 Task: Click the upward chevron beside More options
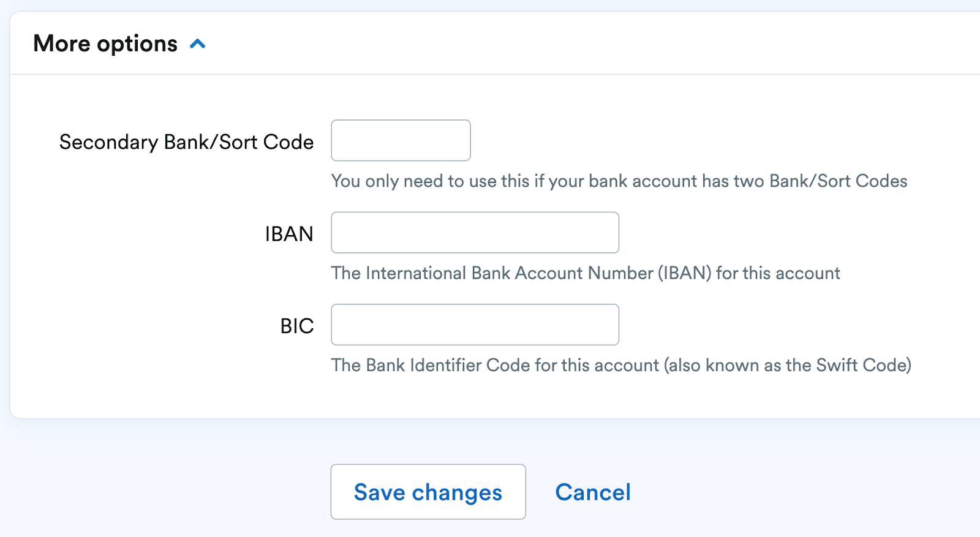197,43
